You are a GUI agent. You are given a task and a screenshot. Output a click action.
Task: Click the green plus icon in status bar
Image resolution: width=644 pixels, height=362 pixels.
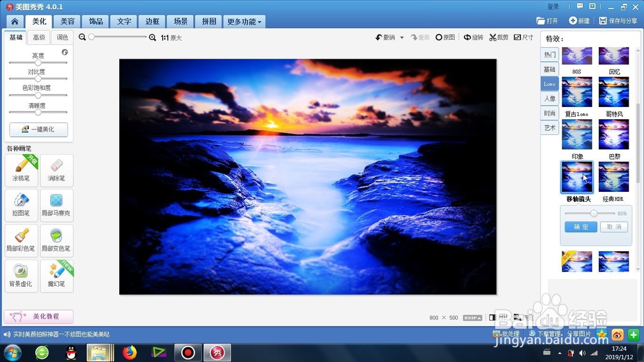tap(633, 335)
